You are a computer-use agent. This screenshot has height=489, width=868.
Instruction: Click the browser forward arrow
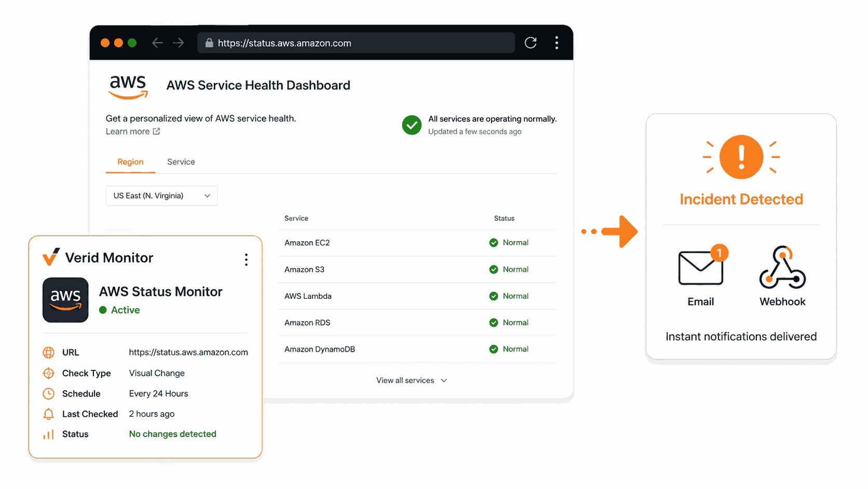click(179, 43)
